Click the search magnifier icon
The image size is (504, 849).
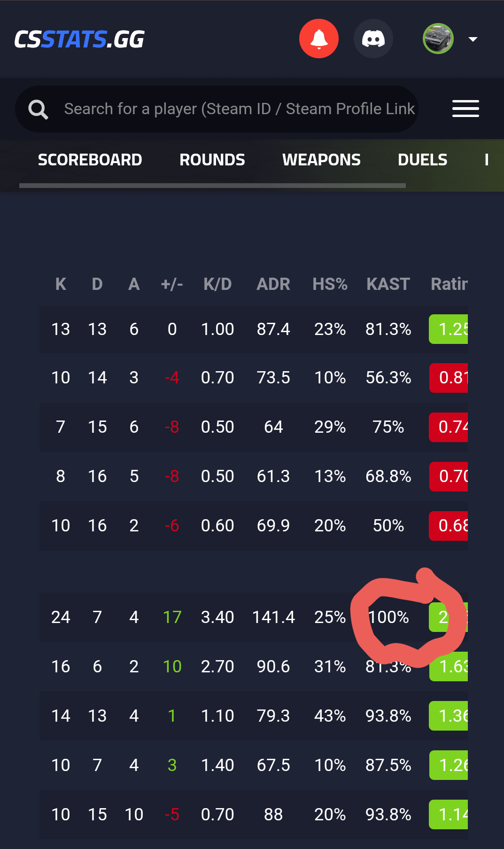click(x=38, y=109)
